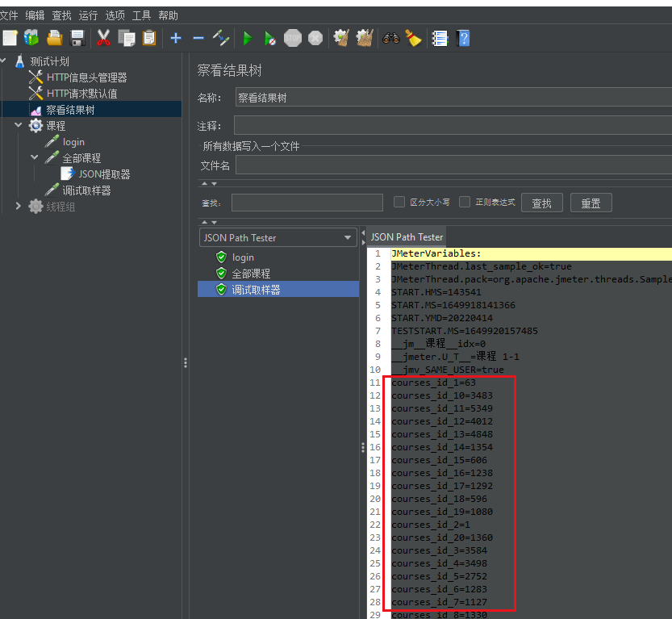Screen dimensions: 672x619
Task: Select HTTP信息头管理器 in the tree
Action: pos(86,77)
